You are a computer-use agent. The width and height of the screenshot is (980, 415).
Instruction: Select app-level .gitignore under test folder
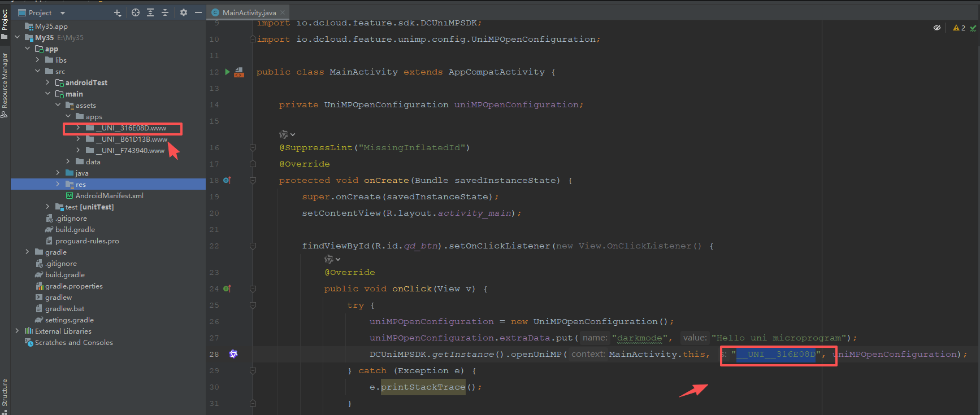click(x=71, y=219)
